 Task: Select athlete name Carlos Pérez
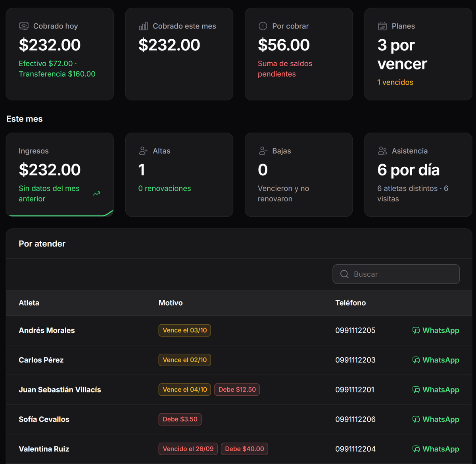41,360
